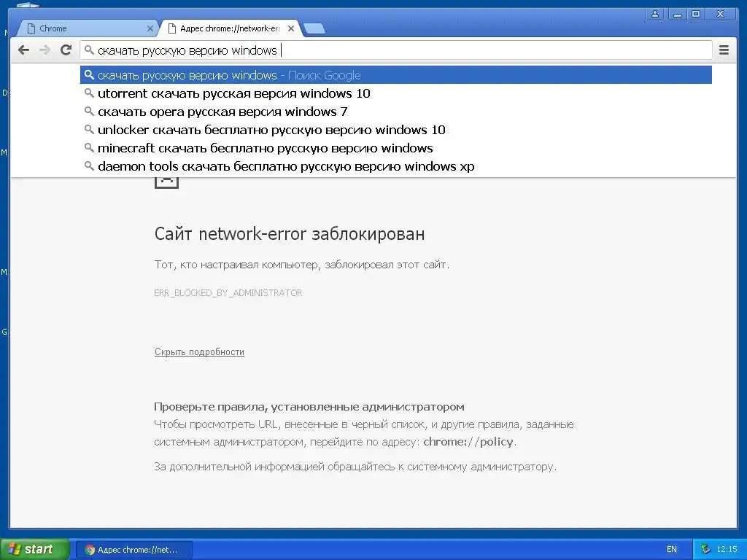Close the Chrome window with the X button
747x560 pixels.
(720, 14)
